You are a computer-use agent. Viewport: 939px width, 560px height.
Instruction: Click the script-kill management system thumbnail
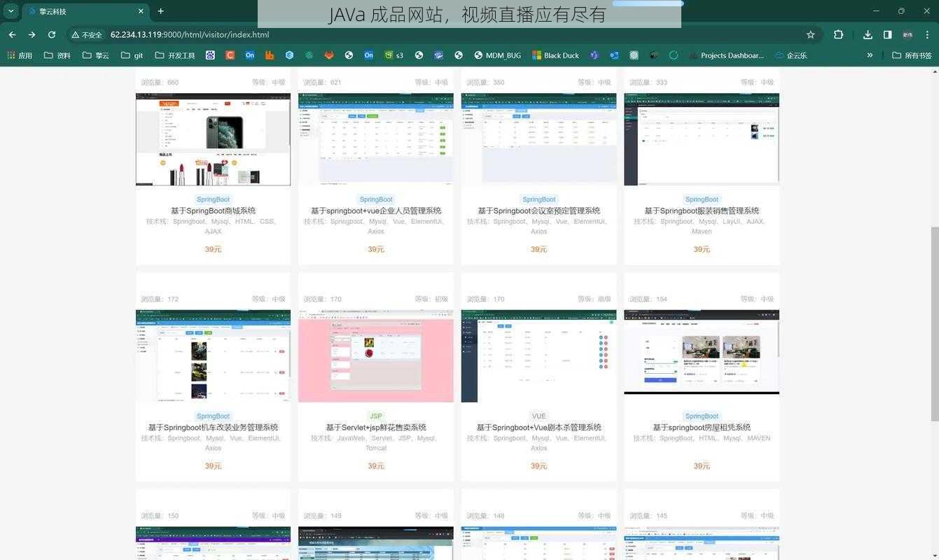(x=538, y=356)
